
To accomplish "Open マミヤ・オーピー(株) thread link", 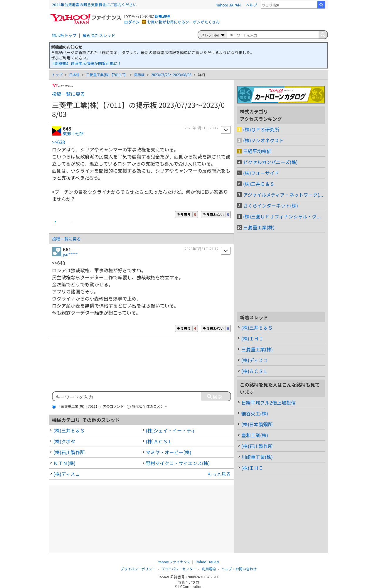I will pos(169,452).
